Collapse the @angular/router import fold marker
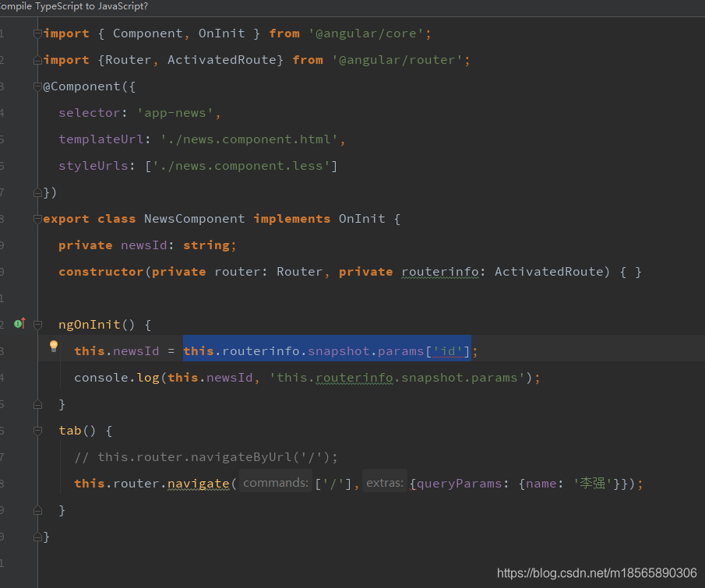Viewport: 705px width, 588px height. pyautogui.click(x=37, y=60)
